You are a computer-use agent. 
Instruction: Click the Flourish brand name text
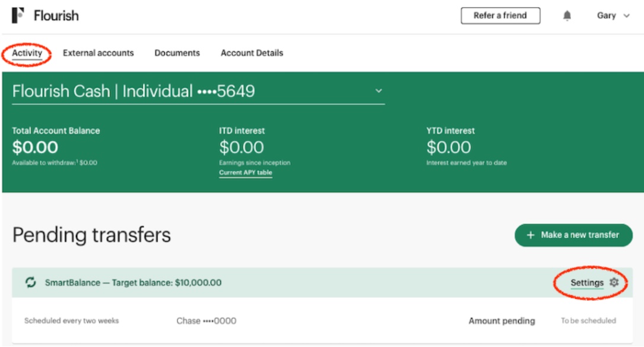[56, 15]
